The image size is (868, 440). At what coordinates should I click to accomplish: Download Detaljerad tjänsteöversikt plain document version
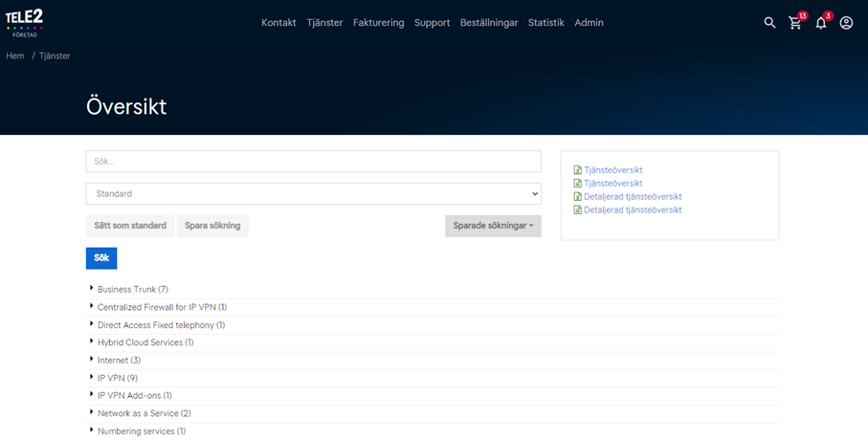(x=628, y=209)
